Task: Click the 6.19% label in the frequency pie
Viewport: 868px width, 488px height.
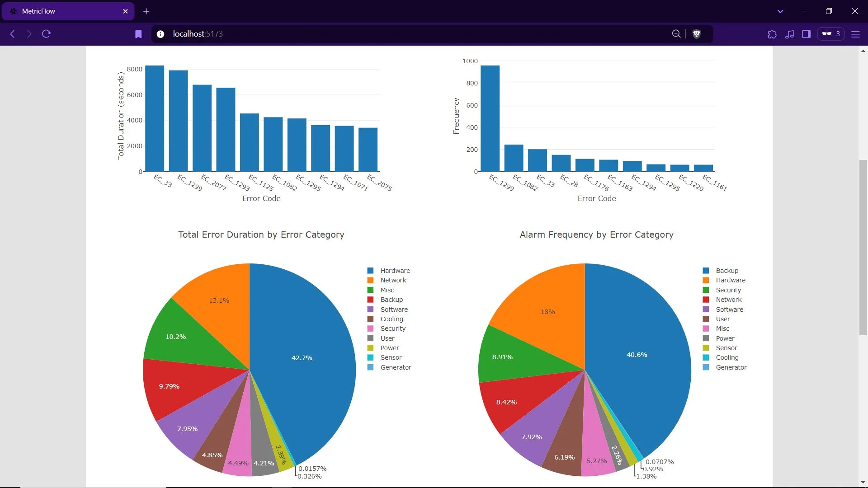Action: point(565,457)
